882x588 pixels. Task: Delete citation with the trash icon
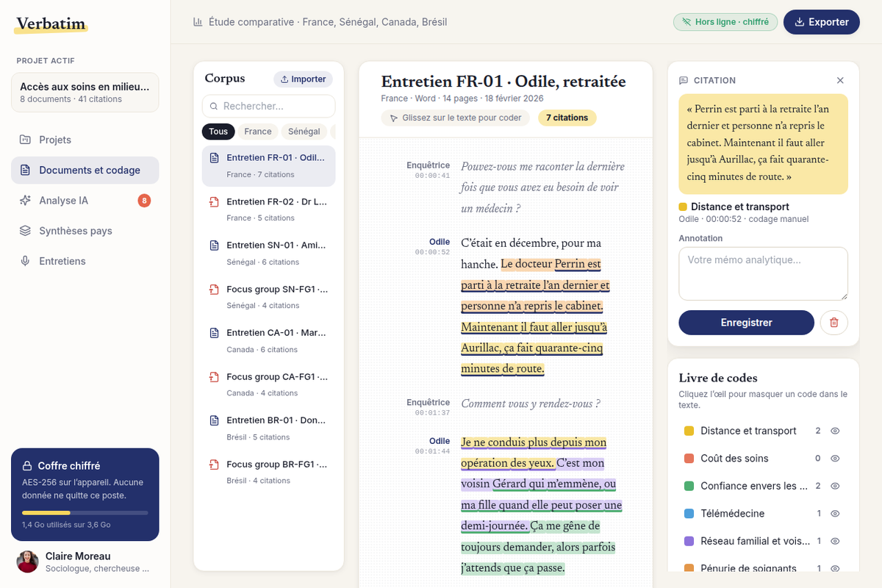(x=833, y=323)
